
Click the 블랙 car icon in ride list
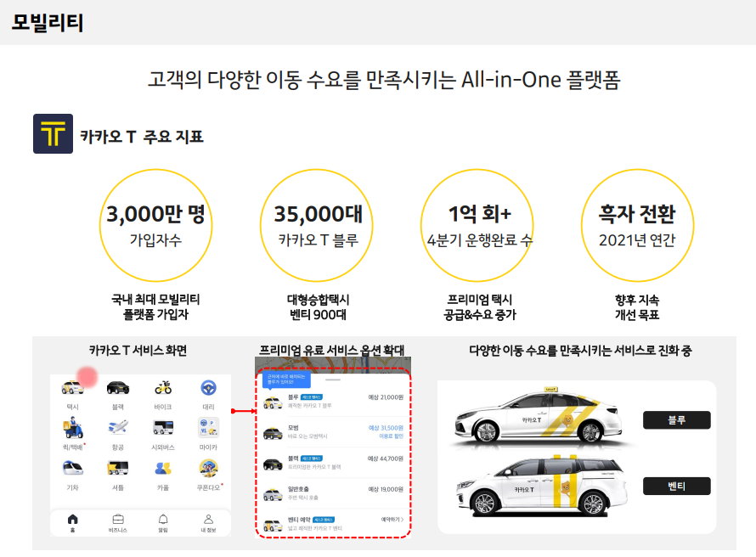click(273, 464)
